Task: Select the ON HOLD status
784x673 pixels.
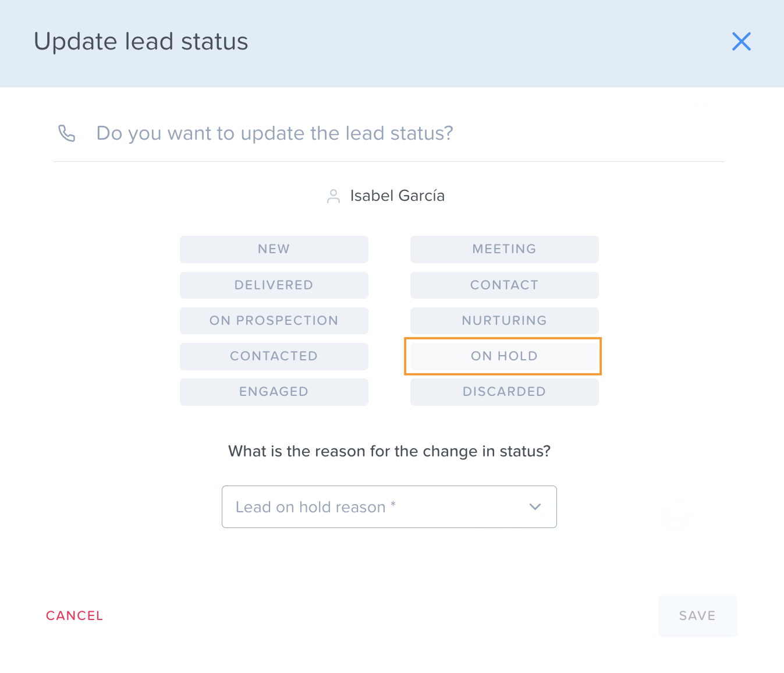Action: [x=505, y=356]
